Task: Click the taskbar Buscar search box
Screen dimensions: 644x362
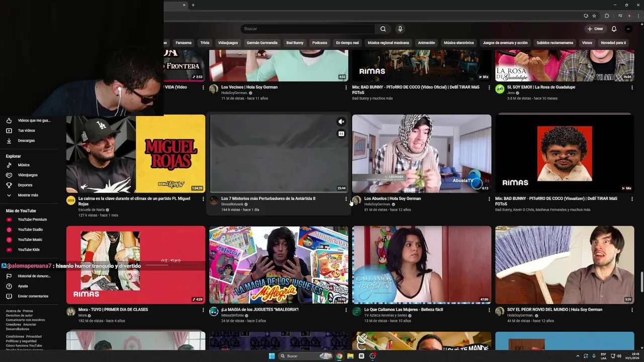Action: tap(306, 356)
